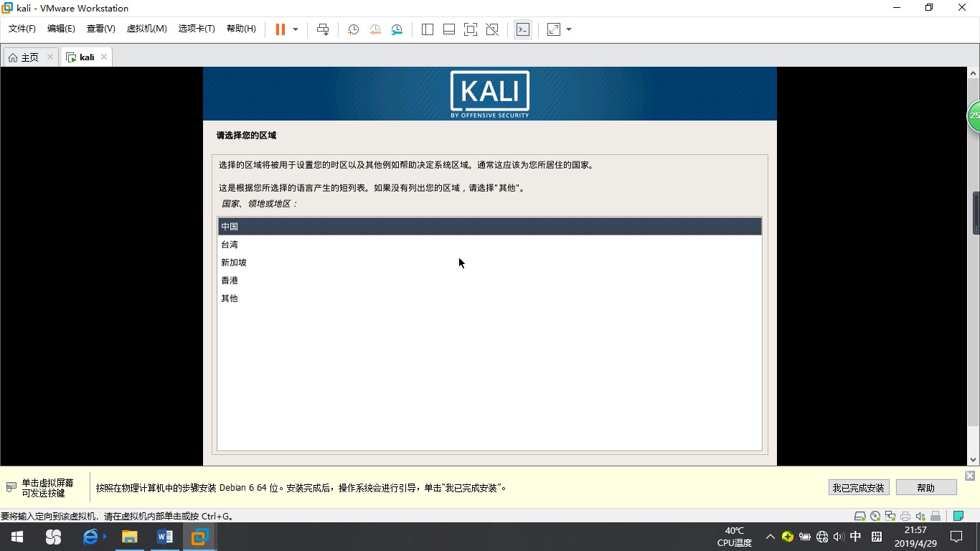The width and height of the screenshot is (980, 551).
Task: Show hidden system tray icons
Action: pos(771,537)
